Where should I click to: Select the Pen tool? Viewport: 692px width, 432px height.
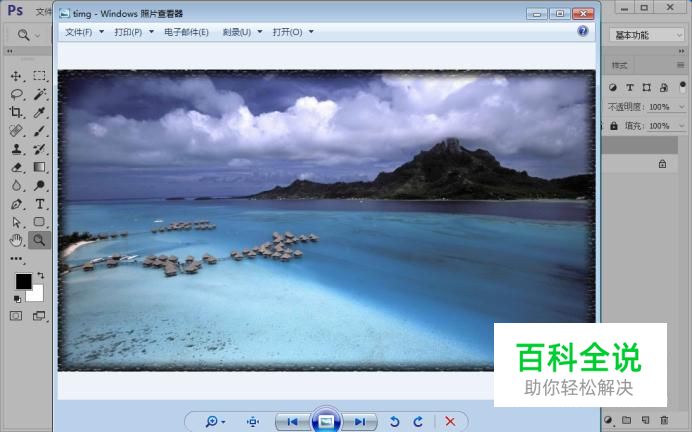[x=16, y=204]
